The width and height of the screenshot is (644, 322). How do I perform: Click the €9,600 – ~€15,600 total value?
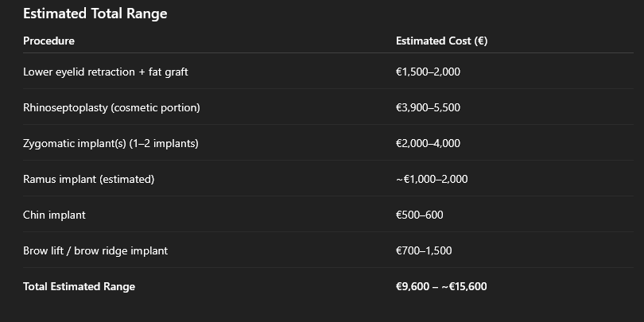pyautogui.click(x=441, y=286)
